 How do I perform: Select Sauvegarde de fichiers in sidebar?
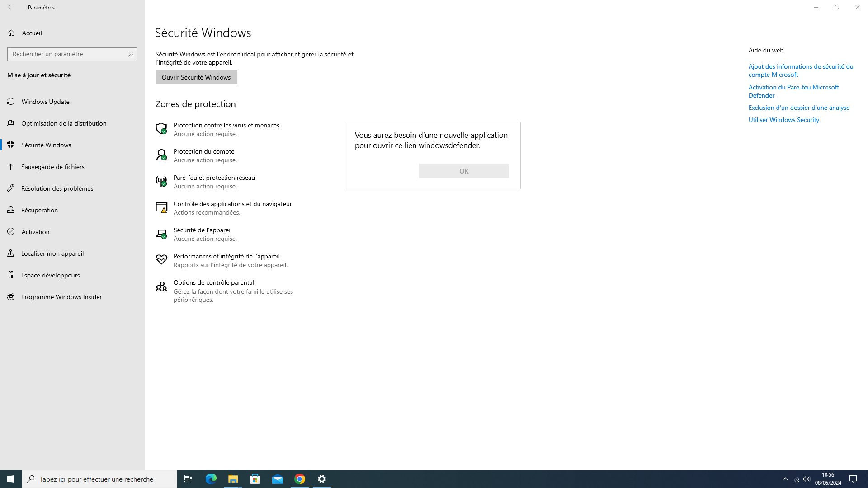(72, 167)
